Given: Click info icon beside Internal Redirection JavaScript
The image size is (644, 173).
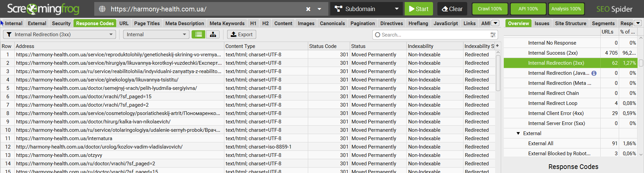Looking at the screenshot, I should [x=594, y=73].
